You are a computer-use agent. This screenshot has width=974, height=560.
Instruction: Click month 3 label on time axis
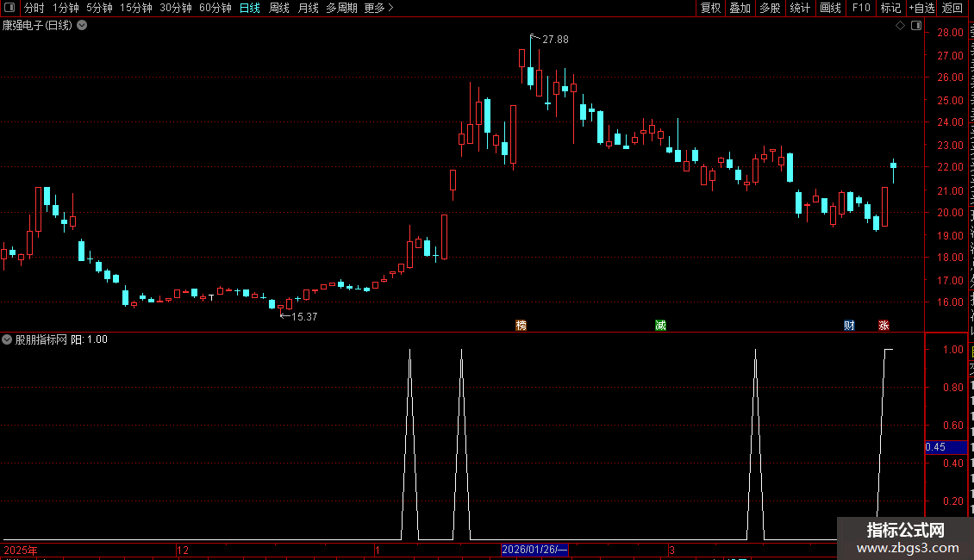click(x=671, y=550)
